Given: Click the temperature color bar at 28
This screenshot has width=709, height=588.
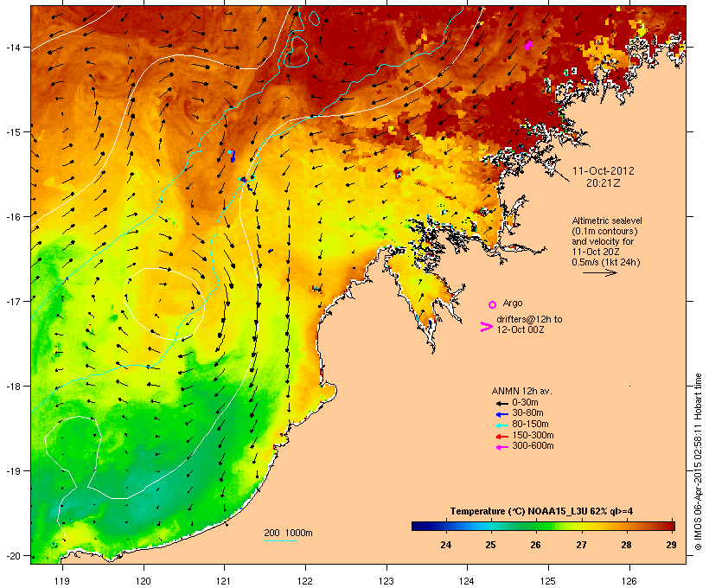Looking at the screenshot, I should click(x=626, y=526).
